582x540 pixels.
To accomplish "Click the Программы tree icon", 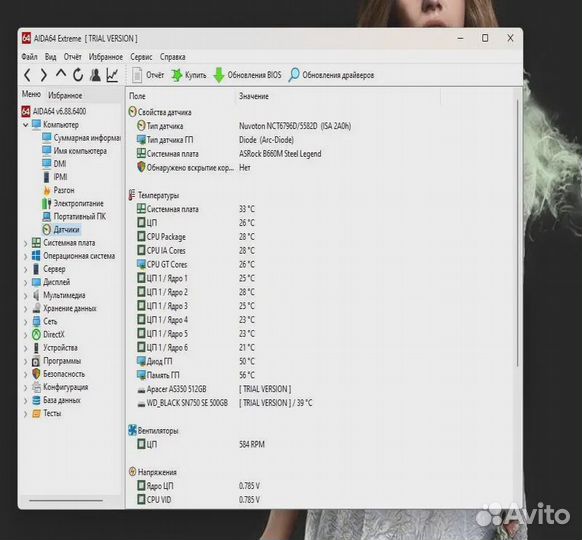I will [x=36, y=361].
